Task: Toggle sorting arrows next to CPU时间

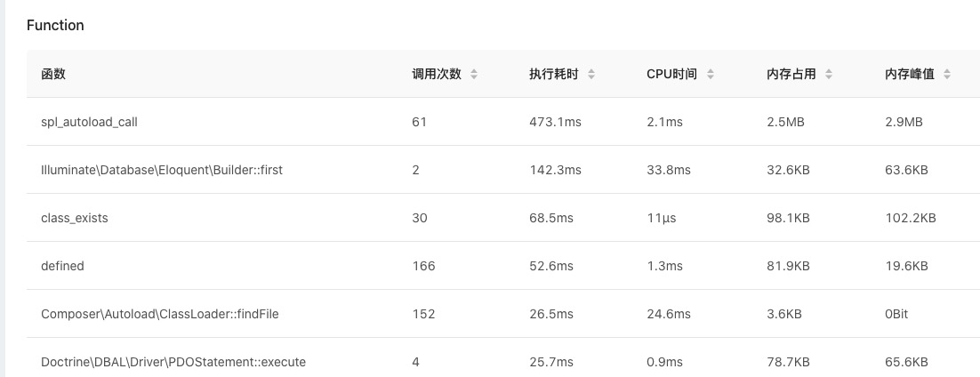Action: pyautogui.click(x=710, y=75)
